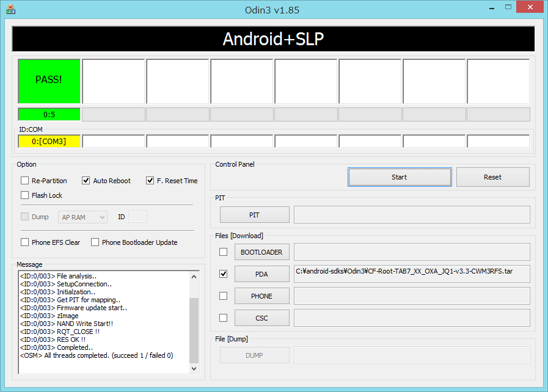Click the 'RES OK !!' log line
This screenshot has width=548, height=392.
tap(53, 339)
